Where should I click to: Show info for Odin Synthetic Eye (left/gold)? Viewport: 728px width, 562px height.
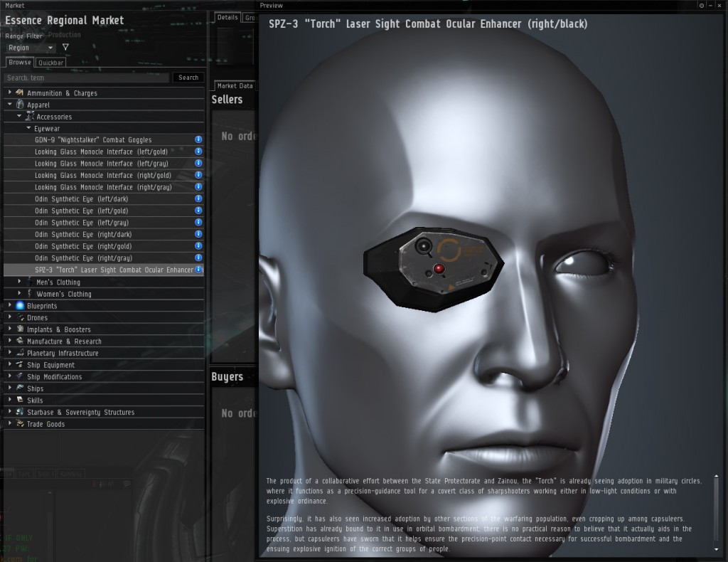198,211
